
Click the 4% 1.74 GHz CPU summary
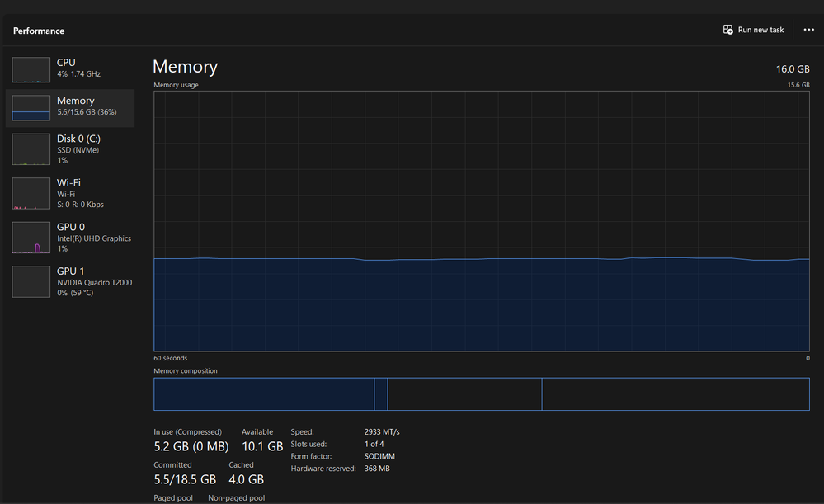coord(79,74)
